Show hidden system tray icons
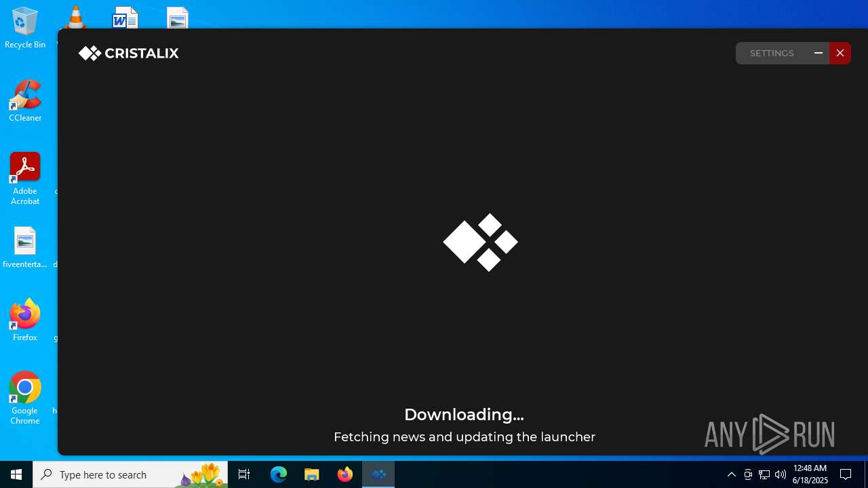 732,474
